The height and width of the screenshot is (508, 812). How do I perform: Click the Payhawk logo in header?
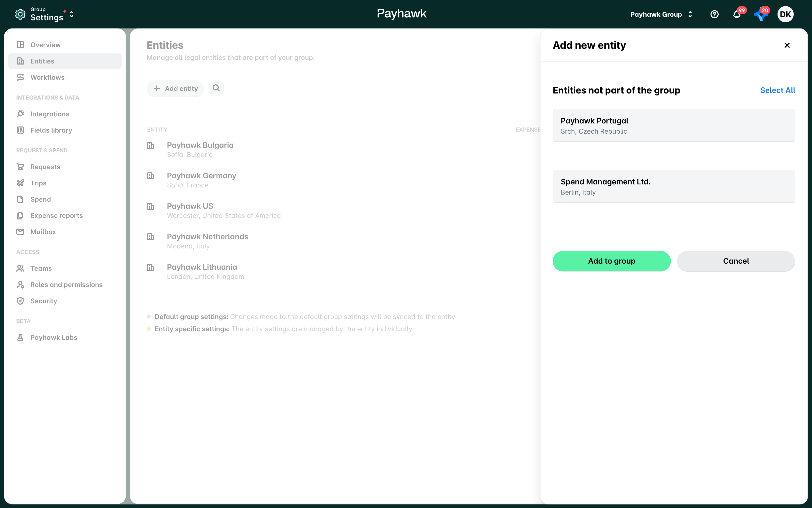point(402,14)
